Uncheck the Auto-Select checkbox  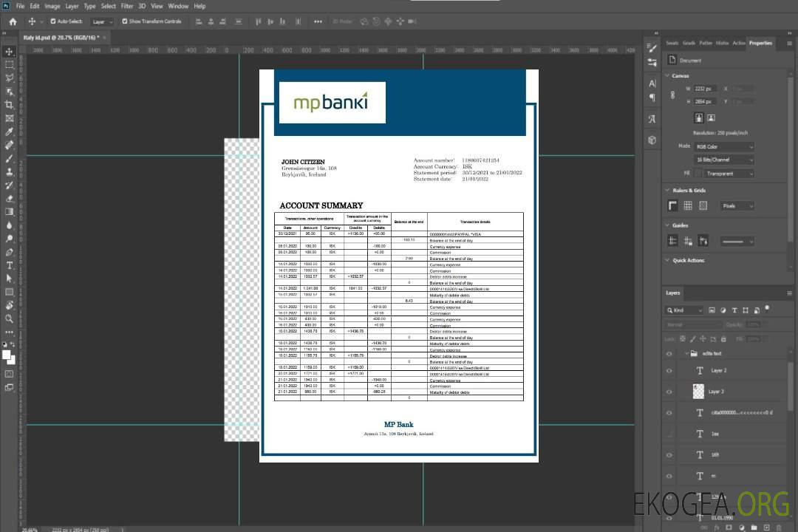[52, 21]
